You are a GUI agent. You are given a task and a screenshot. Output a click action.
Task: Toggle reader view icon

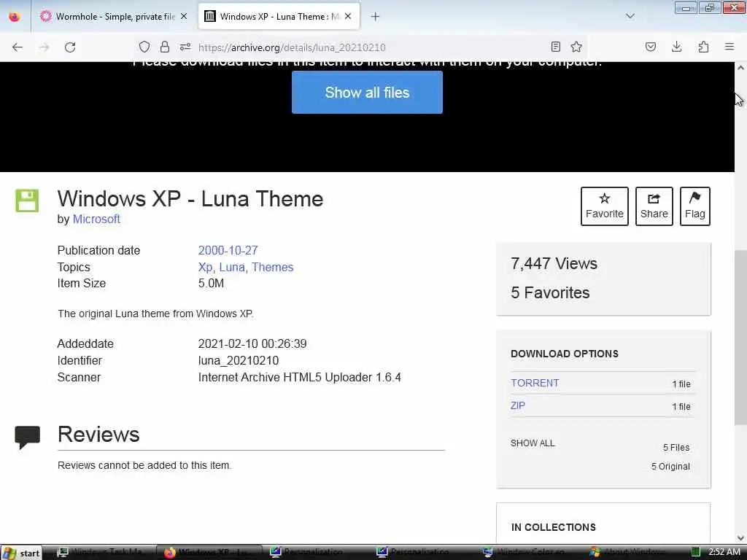pos(555,47)
